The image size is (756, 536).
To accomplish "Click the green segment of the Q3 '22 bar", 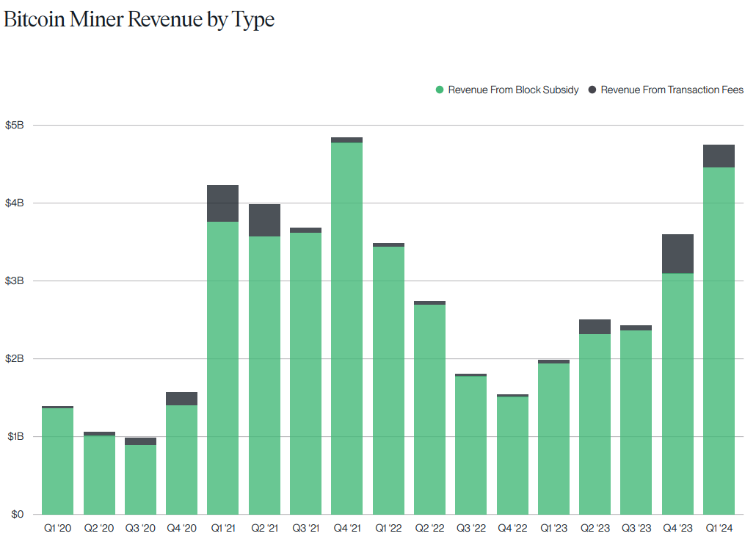I will 470,445.
